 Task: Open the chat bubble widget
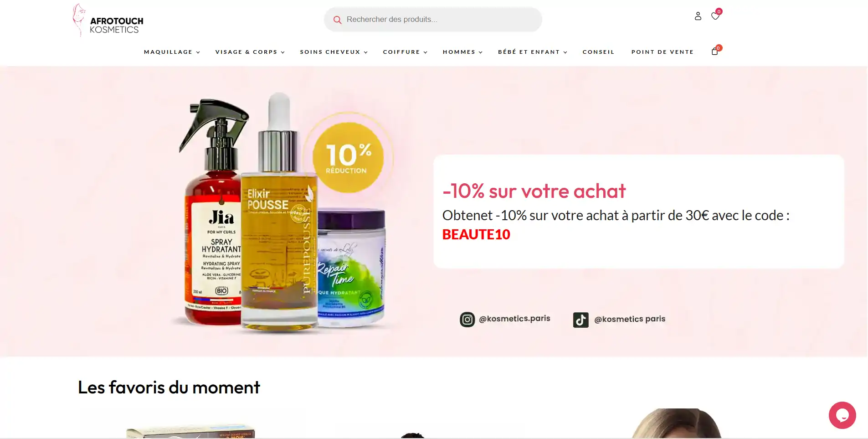tap(842, 415)
